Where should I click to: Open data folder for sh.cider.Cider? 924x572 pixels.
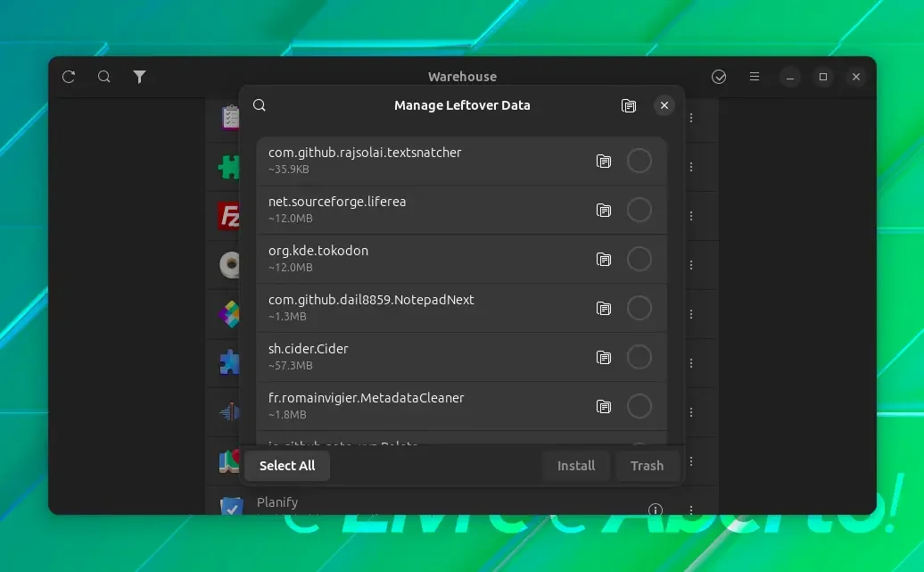point(604,357)
